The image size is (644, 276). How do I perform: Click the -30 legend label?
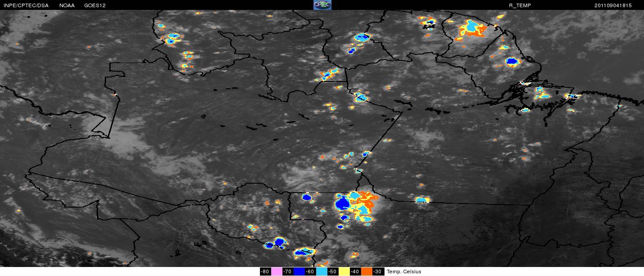click(378, 271)
